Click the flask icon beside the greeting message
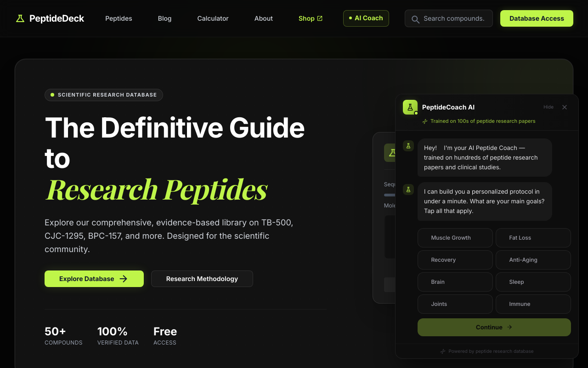 [408, 146]
